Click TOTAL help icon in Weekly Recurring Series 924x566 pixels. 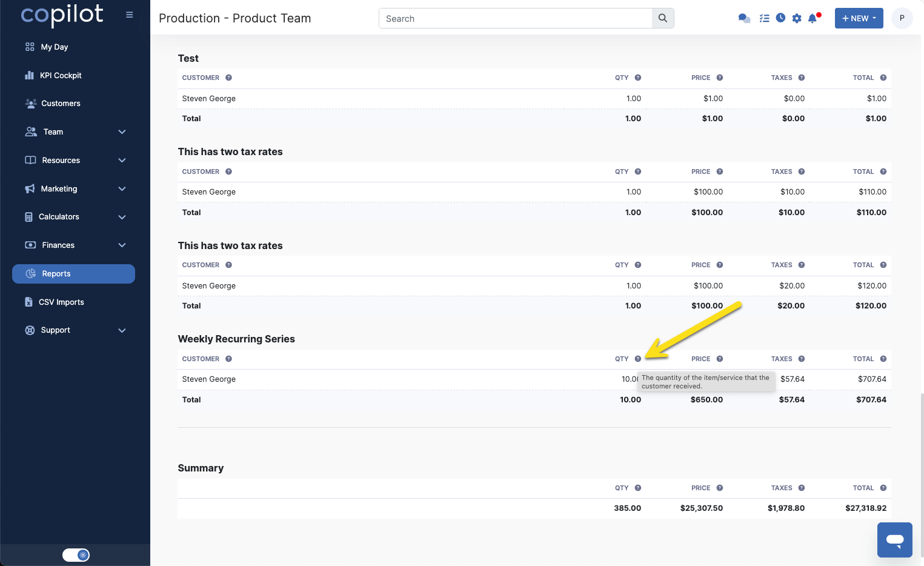point(883,359)
